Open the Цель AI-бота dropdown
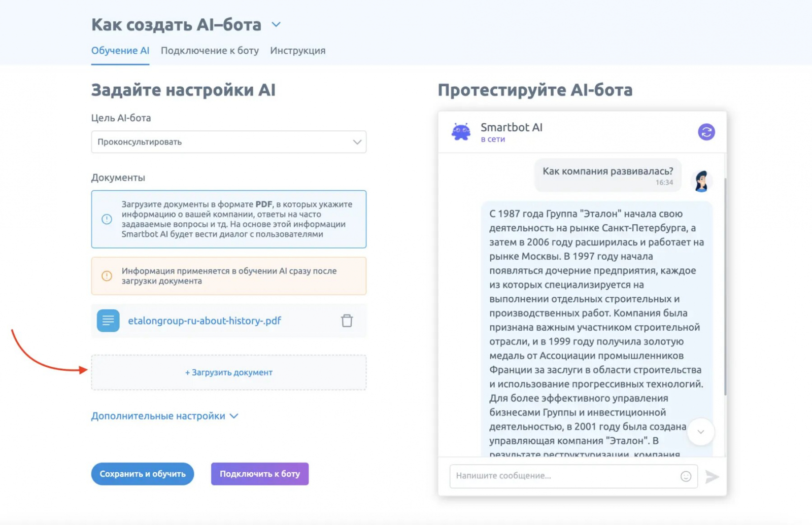Image resolution: width=812 pixels, height=525 pixels. pos(229,142)
